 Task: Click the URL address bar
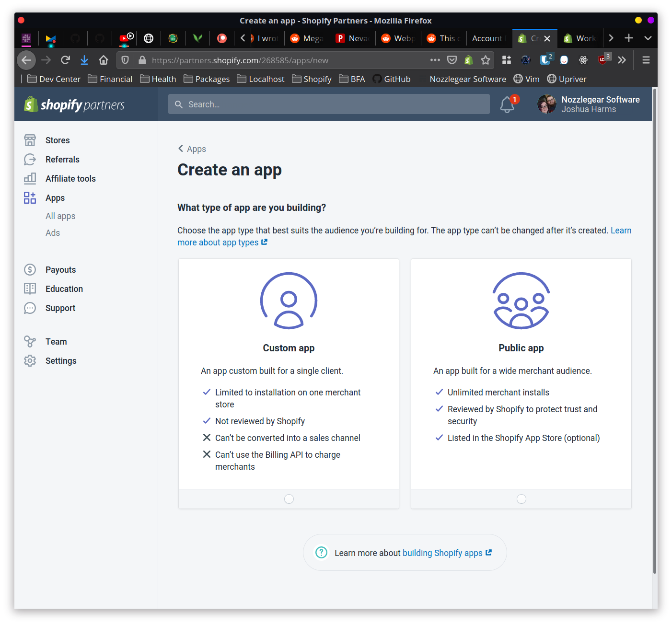(x=288, y=60)
